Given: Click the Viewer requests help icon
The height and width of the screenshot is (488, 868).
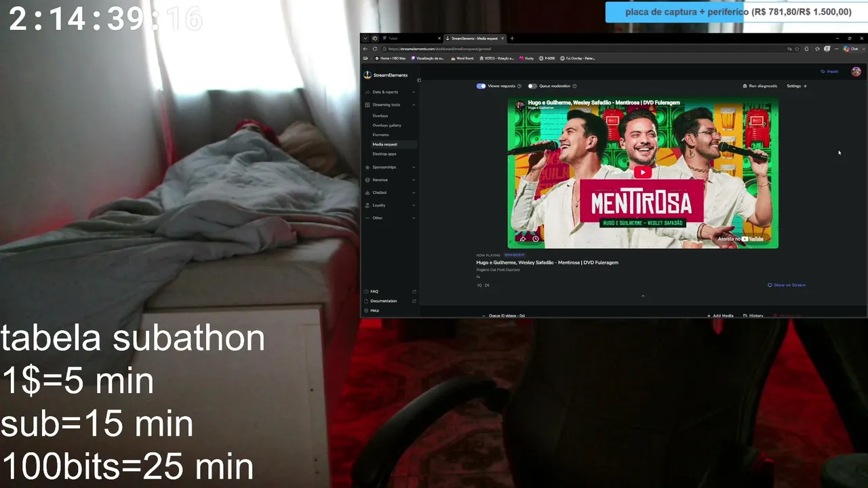Looking at the screenshot, I should point(519,86).
